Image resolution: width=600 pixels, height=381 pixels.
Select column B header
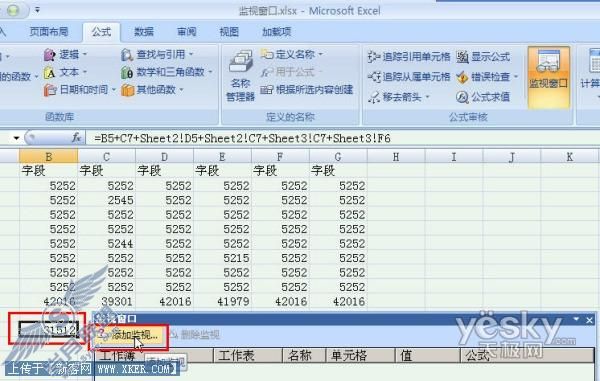click(49, 156)
